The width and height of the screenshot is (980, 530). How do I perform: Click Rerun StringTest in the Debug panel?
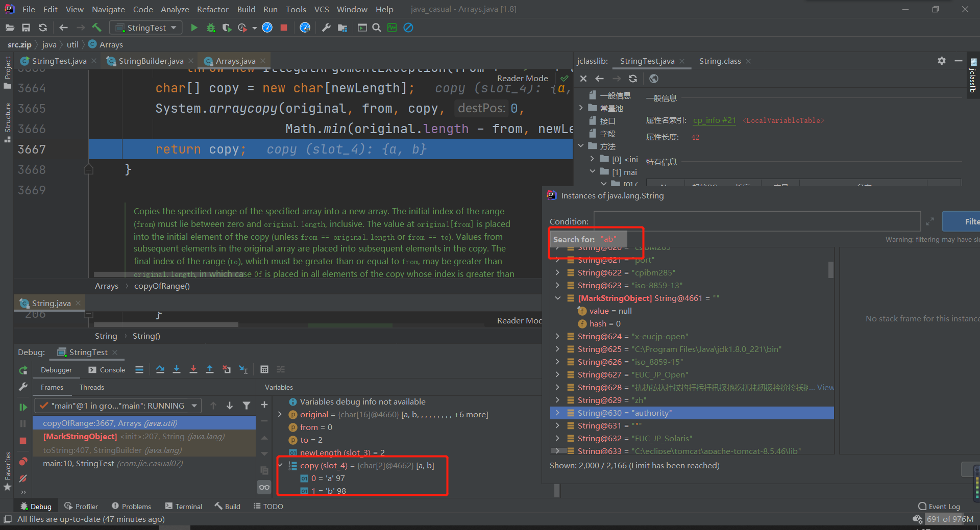23,370
